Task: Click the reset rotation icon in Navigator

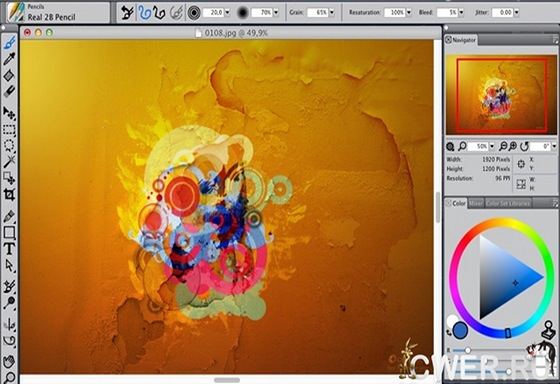Action: point(524,146)
